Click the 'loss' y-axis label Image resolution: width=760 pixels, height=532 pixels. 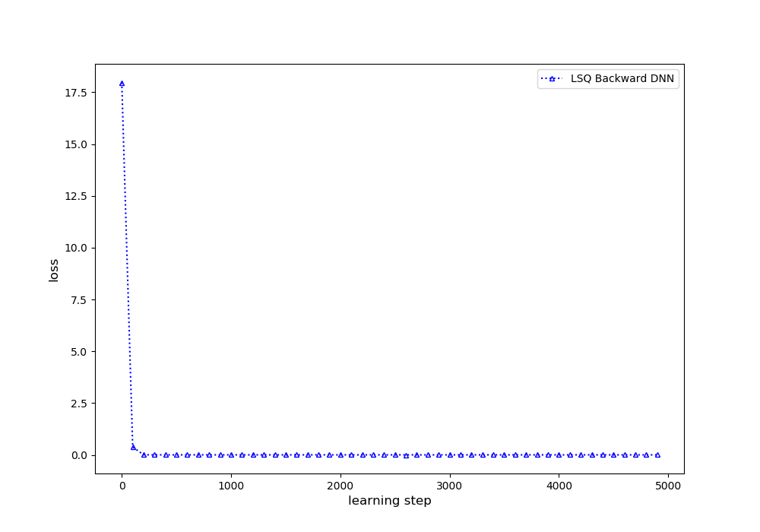click(54, 270)
